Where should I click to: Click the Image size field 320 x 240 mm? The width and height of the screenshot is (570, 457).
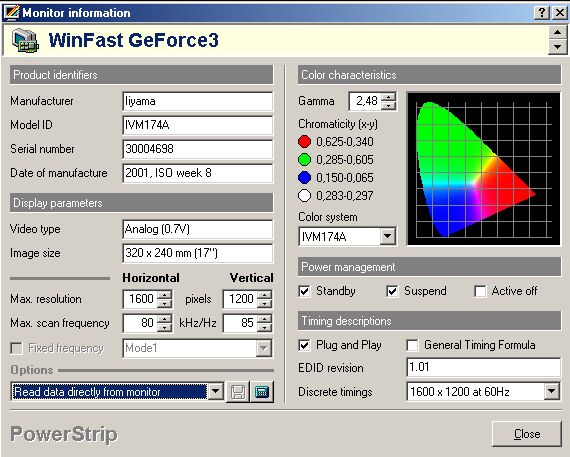197,253
